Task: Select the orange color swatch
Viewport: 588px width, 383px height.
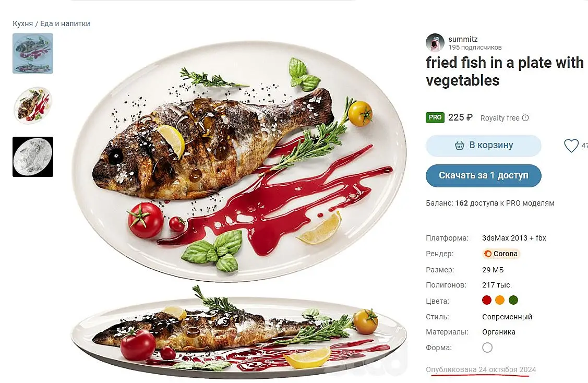Action: [500, 300]
